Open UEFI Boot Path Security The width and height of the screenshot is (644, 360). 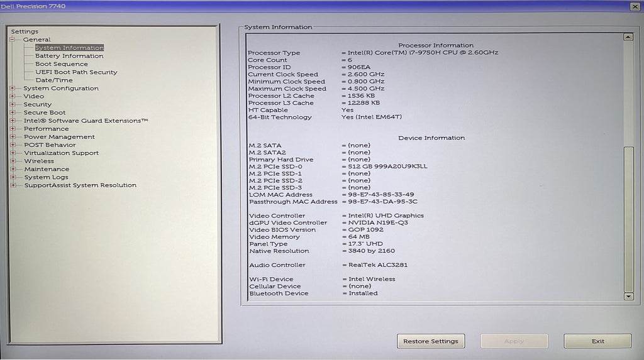point(76,72)
